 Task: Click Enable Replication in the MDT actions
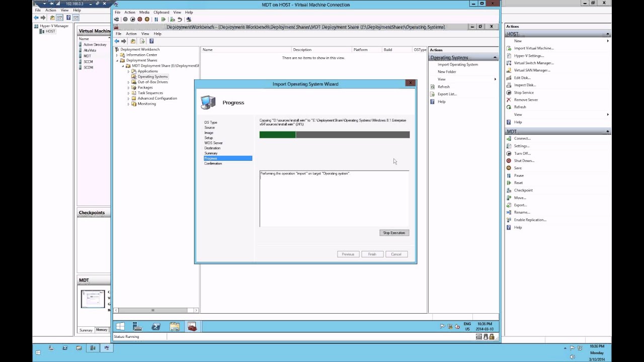(x=530, y=220)
